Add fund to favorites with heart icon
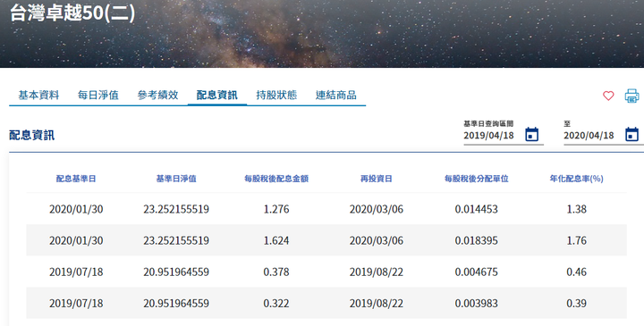This screenshot has height=326, width=644. (x=608, y=96)
